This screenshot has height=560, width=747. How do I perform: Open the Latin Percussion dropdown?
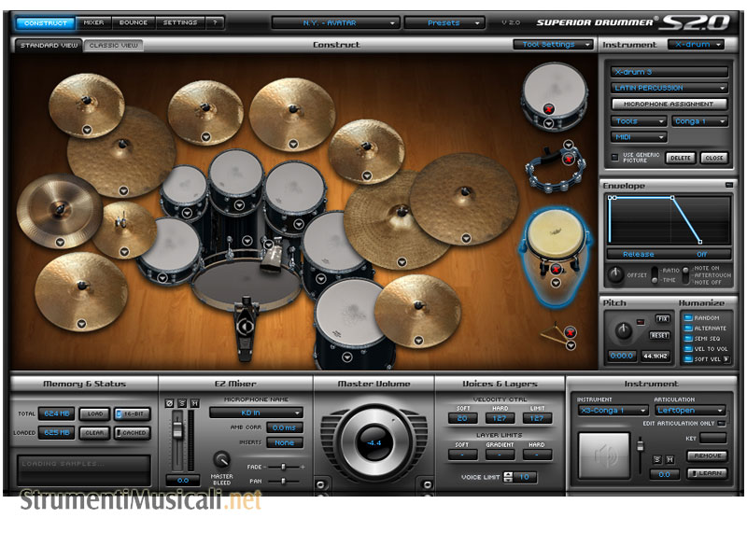tap(669, 88)
